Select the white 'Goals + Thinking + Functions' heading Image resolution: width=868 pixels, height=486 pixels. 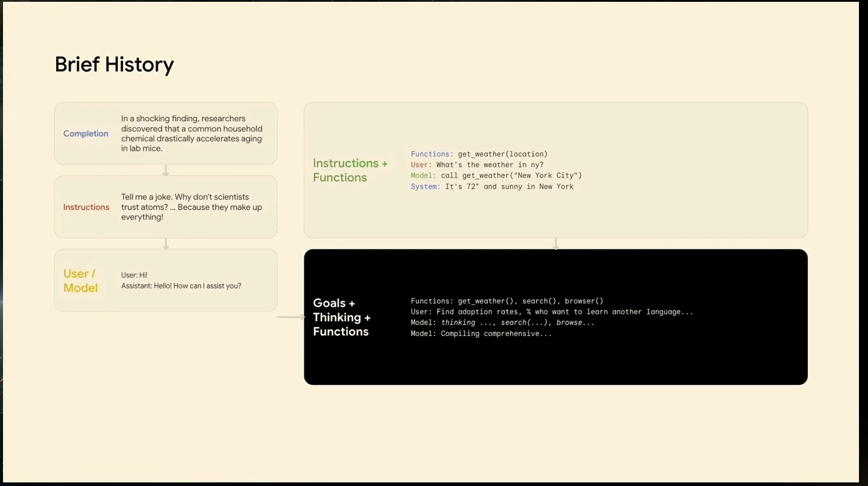click(342, 317)
